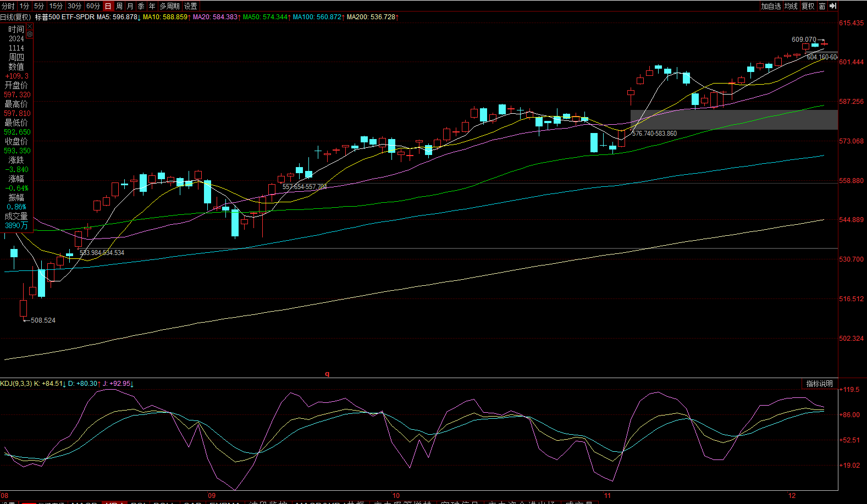Select the 1分 one-minute period
The height and width of the screenshot is (504, 867).
[24, 6]
